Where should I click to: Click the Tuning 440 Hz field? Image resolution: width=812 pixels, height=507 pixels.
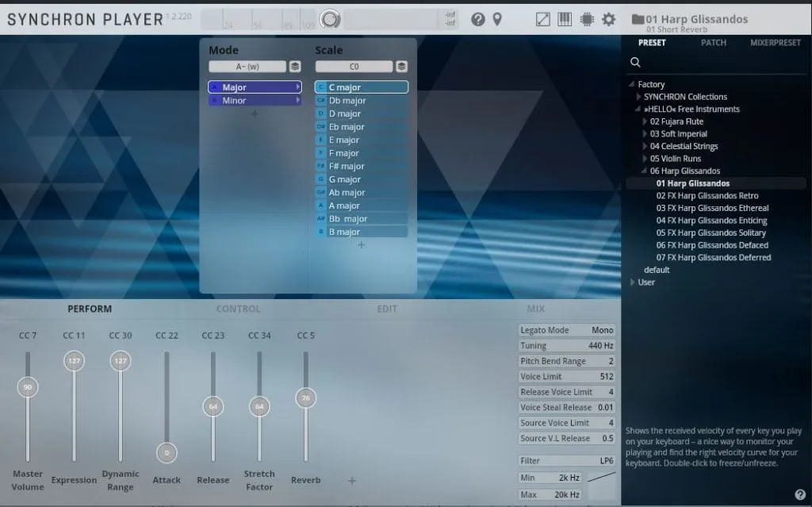[x=566, y=345]
